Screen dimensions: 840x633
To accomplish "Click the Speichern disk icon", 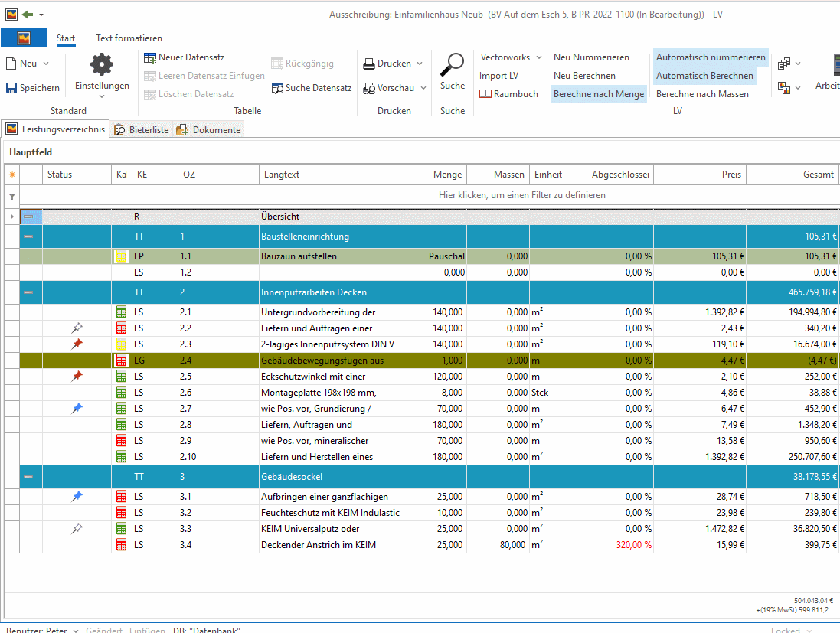I will (x=11, y=88).
